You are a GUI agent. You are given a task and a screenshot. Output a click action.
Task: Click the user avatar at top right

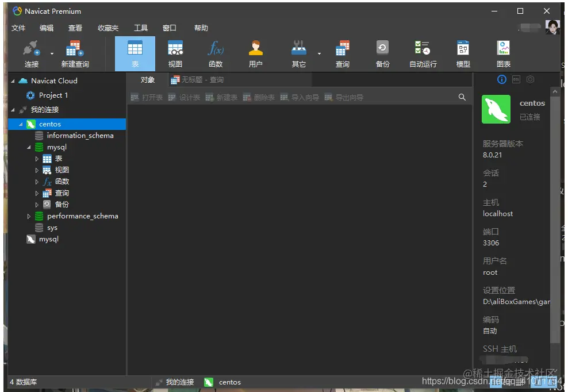(x=552, y=27)
